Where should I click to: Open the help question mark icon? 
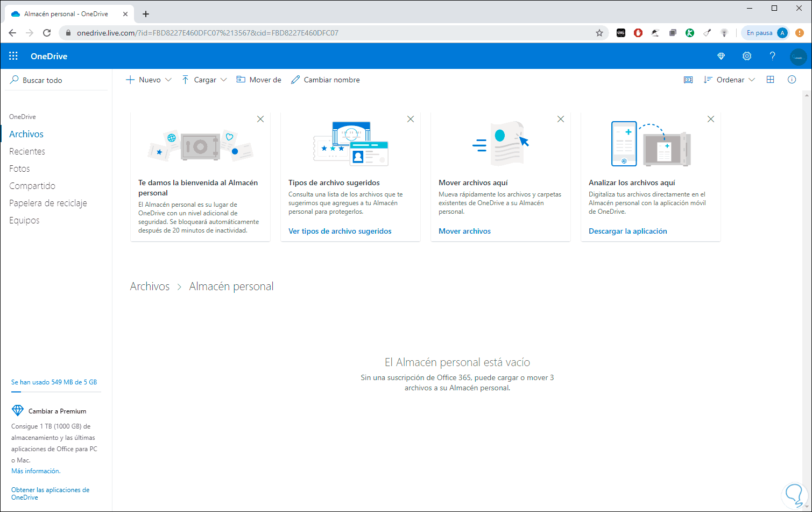coord(773,56)
